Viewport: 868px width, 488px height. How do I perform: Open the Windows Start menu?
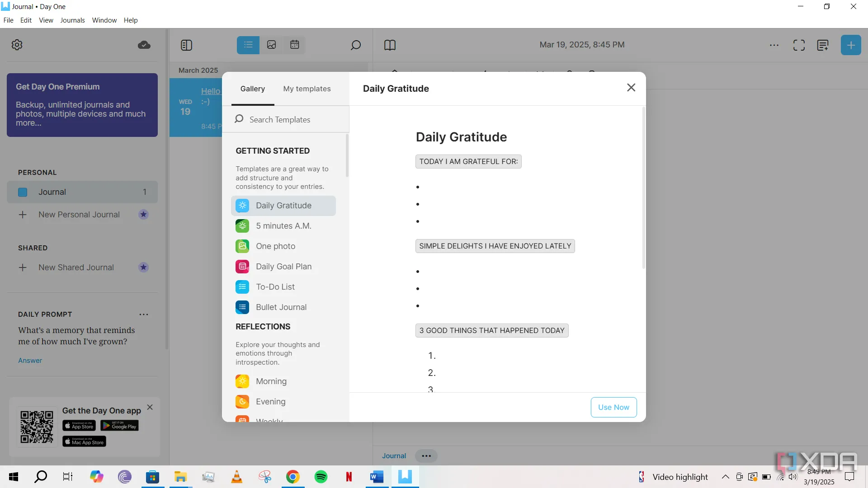[14, 477]
